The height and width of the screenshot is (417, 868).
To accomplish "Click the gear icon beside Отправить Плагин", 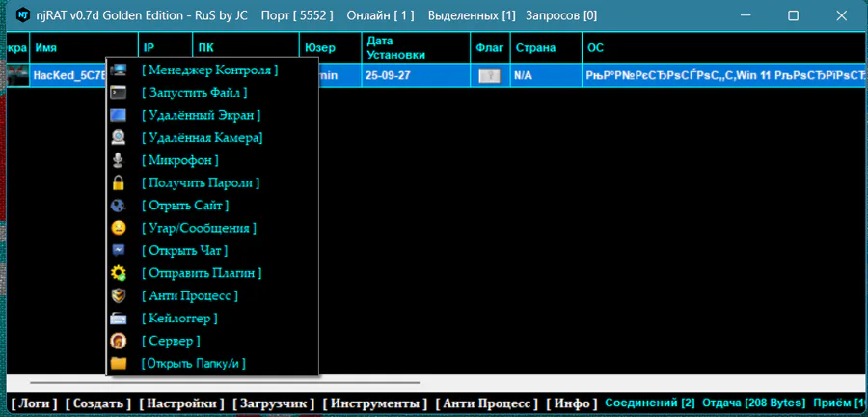I will 118,273.
